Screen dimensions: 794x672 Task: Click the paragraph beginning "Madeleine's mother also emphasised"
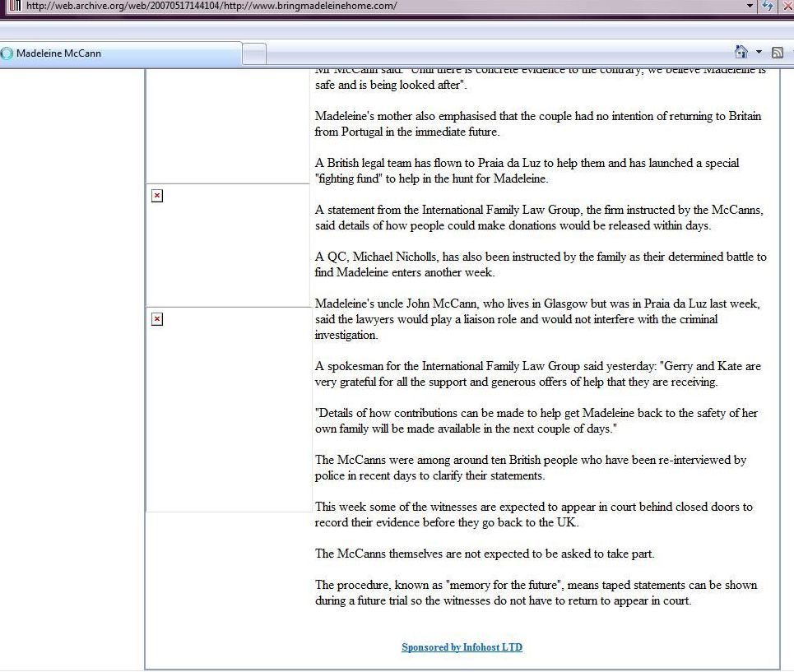[x=537, y=123]
